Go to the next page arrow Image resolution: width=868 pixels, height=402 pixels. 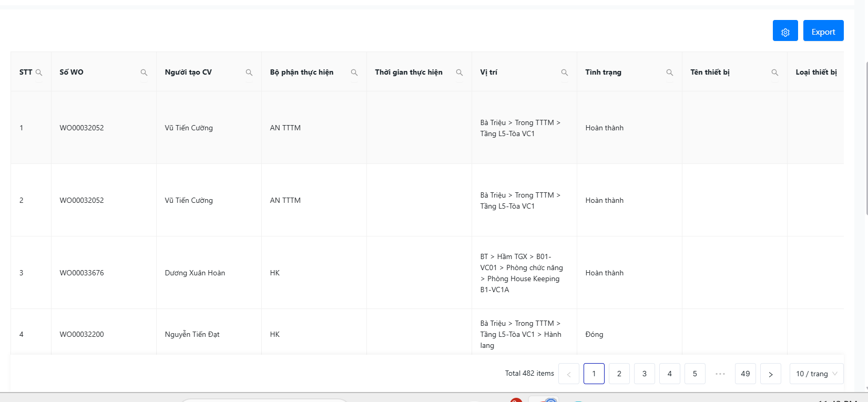coord(770,374)
